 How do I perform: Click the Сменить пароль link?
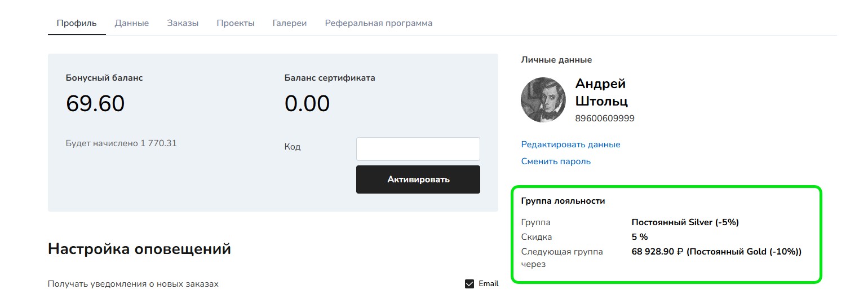point(556,161)
